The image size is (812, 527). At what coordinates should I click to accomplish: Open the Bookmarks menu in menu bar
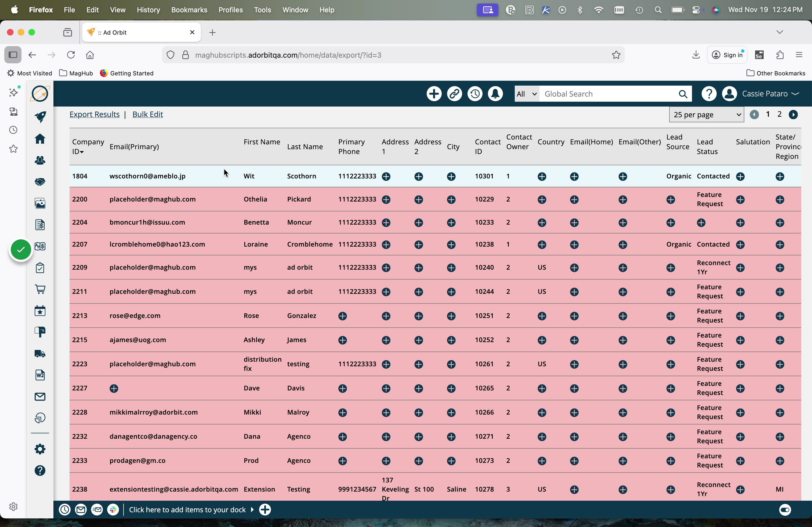pos(189,10)
